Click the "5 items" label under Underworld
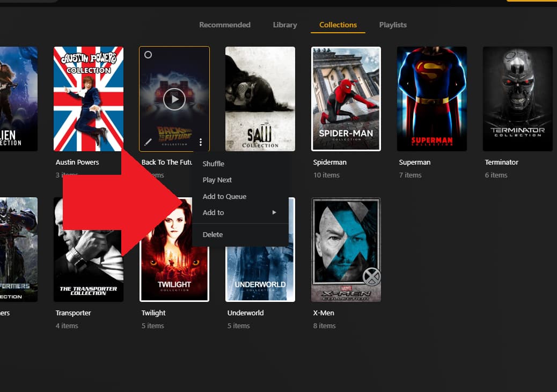The width and height of the screenshot is (557, 392). 238,326
